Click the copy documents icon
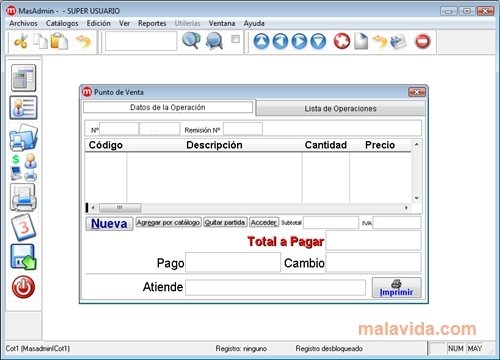The height and width of the screenshot is (360, 500). 40,42
